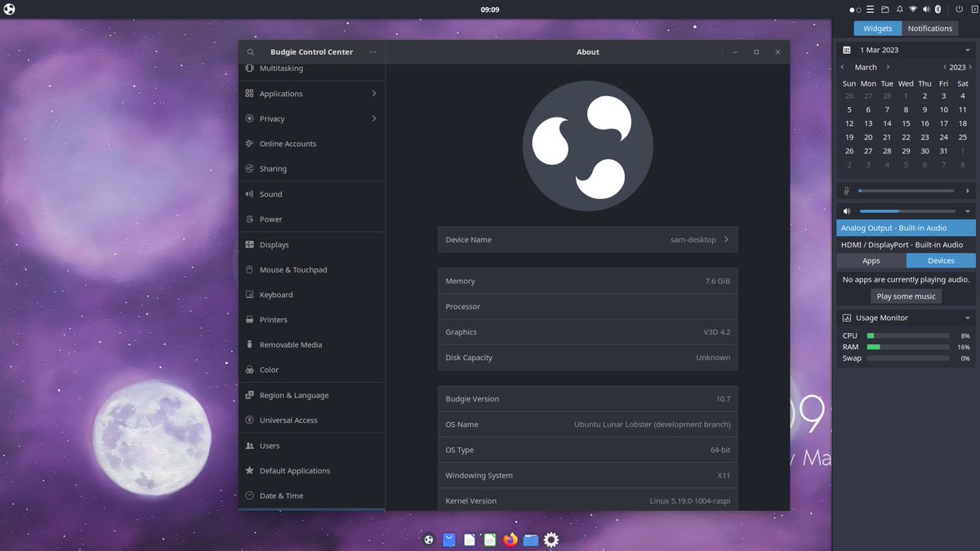Adjust the output volume slider

pos(906,211)
